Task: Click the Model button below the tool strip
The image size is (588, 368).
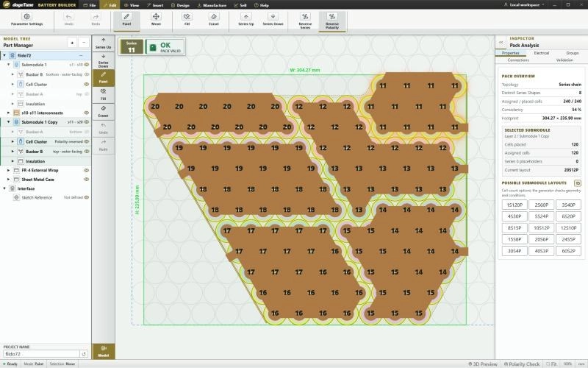Action: (x=104, y=351)
